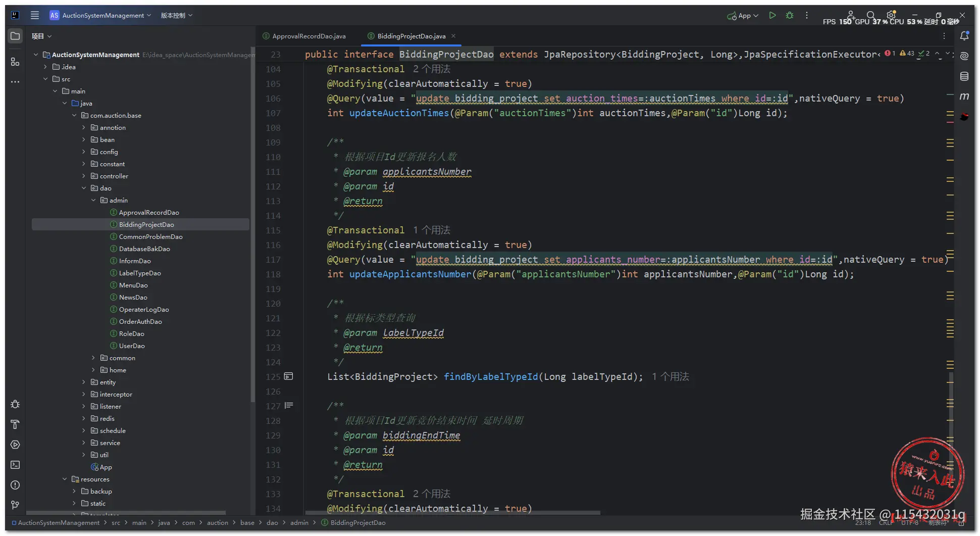Click 'dao' in the bottom breadcrumb
The width and height of the screenshot is (980, 536).
(272, 522)
